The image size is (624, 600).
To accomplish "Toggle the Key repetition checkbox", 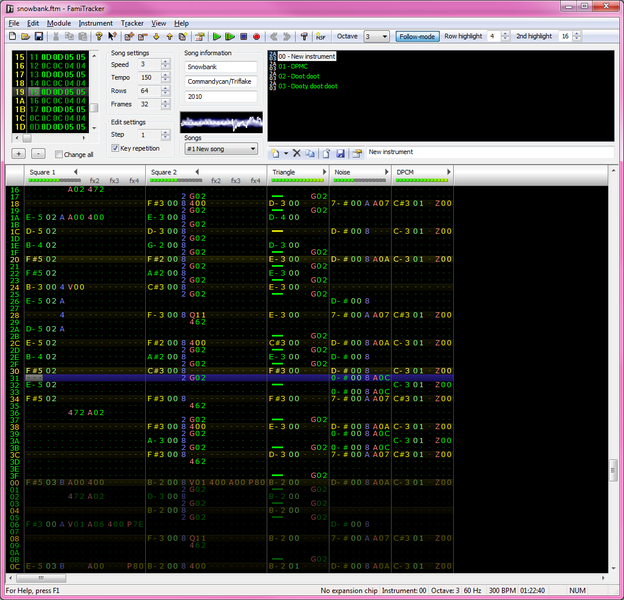I will tap(115, 148).
